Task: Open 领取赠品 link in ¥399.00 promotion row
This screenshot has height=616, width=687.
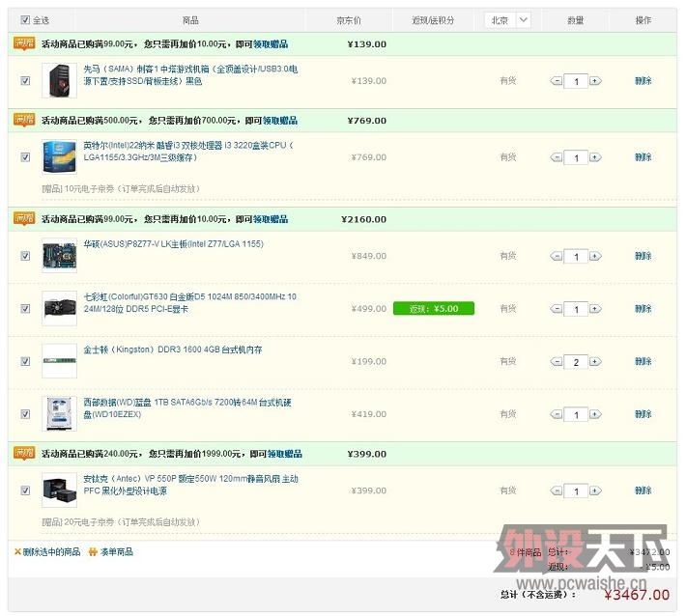Action: click(285, 454)
